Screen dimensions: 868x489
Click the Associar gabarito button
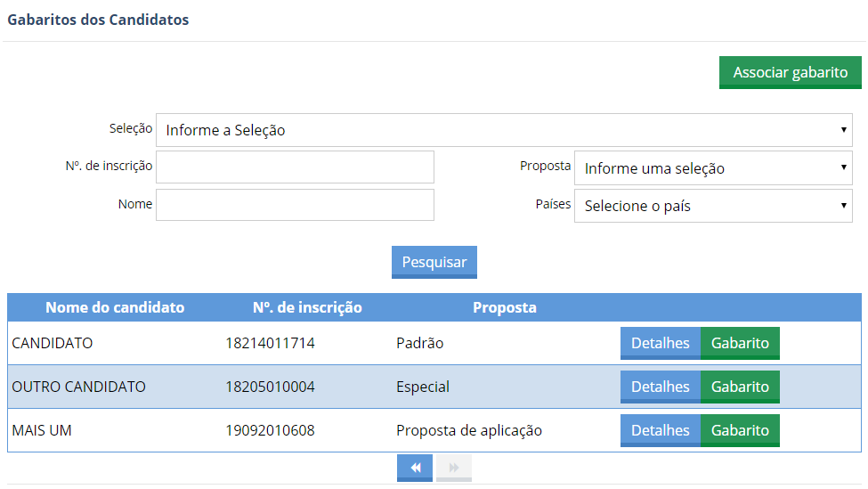click(790, 73)
